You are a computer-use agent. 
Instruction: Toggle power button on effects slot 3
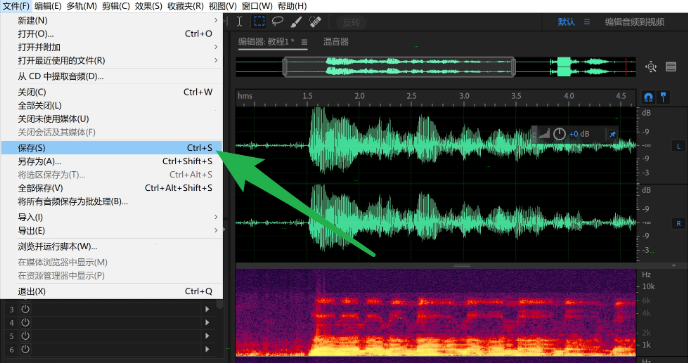[25, 309]
